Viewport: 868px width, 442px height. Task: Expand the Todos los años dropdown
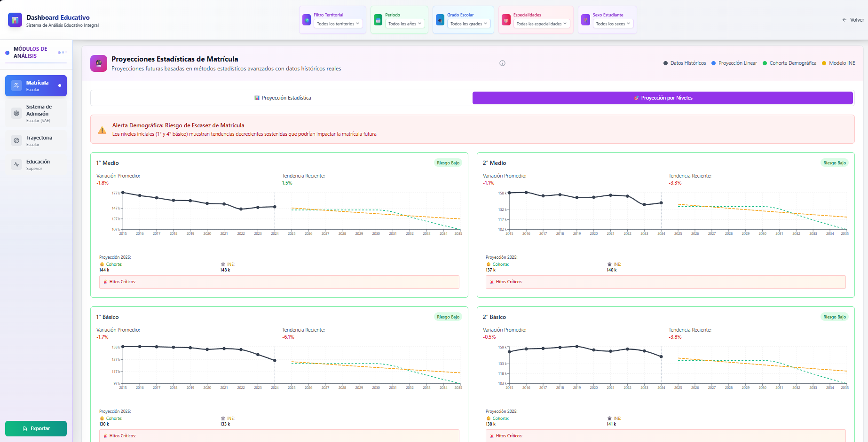tap(404, 24)
